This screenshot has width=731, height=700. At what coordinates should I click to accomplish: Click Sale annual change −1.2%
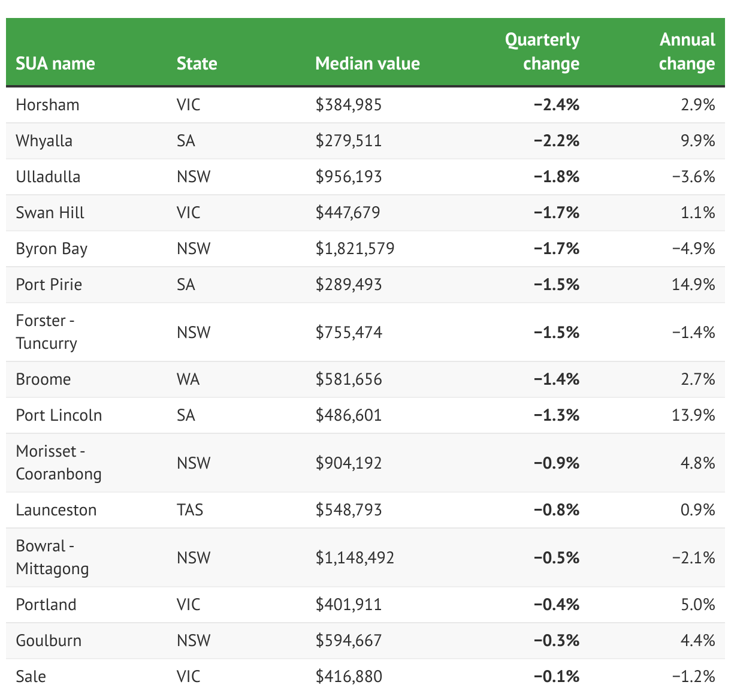(693, 677)
